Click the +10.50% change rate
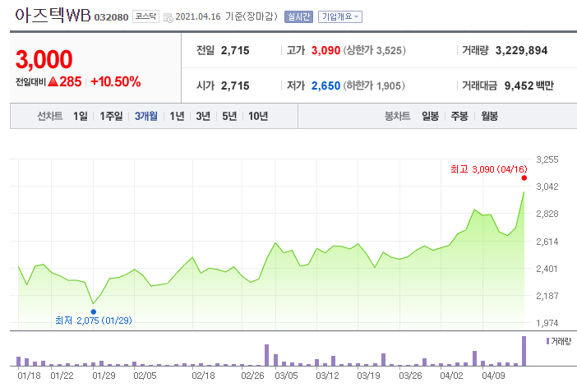The width and height of the screenshot is (577, 392). (x=116, y=81)
